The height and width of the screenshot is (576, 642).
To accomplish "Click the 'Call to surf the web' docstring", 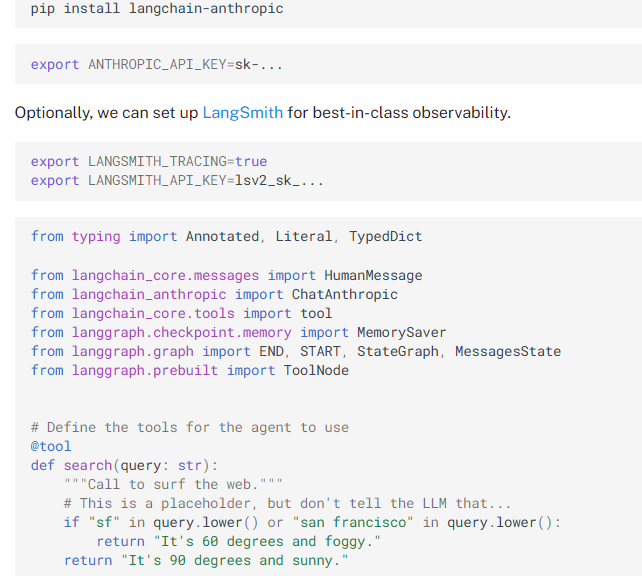I will pos(173,484).
